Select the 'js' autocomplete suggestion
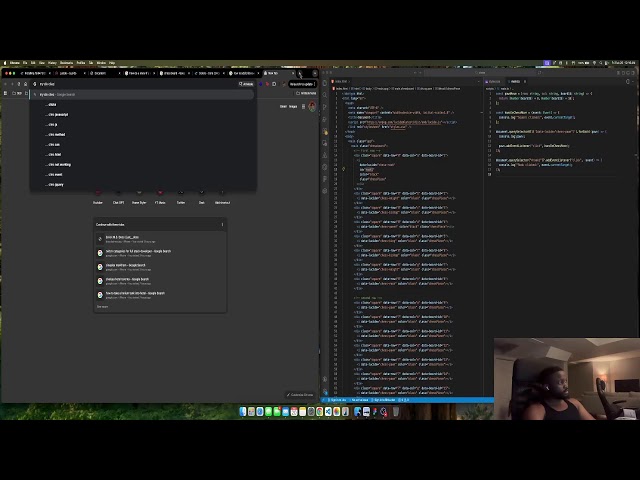 pos(142,124)
